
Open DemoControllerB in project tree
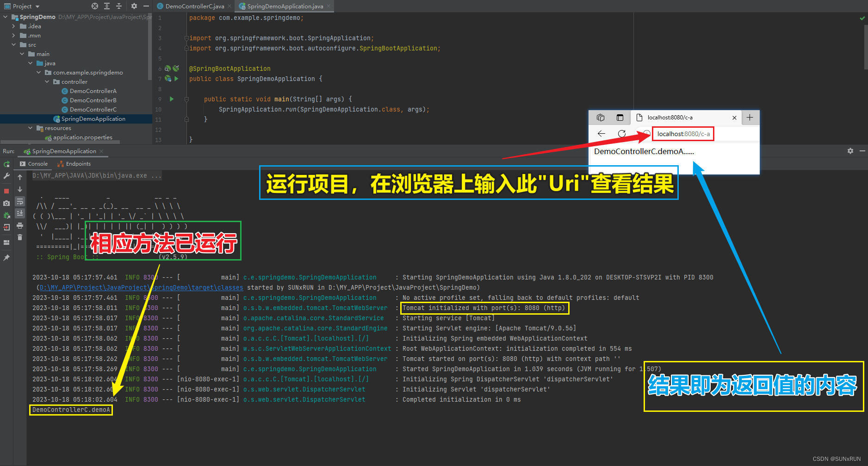[x=89, y=100]
